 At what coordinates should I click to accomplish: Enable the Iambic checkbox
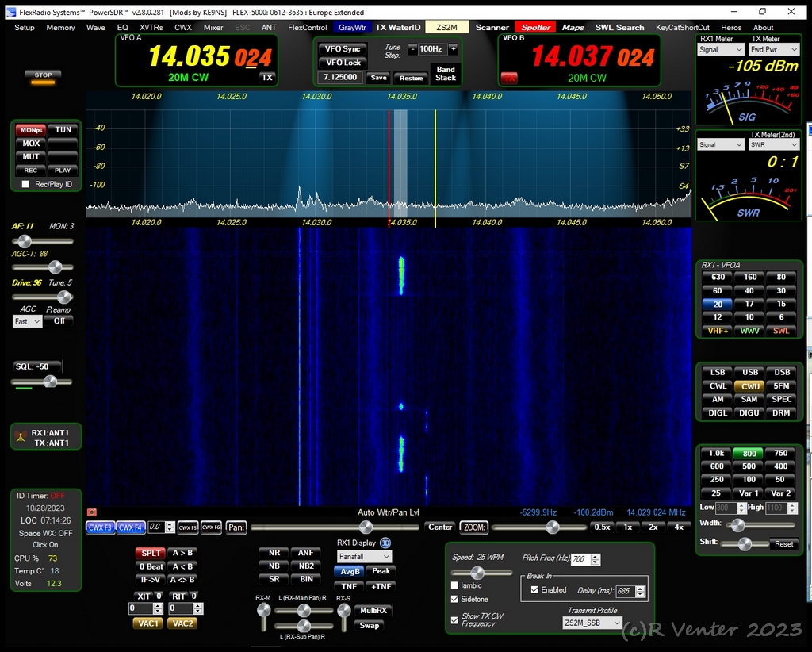click(454, 585)
